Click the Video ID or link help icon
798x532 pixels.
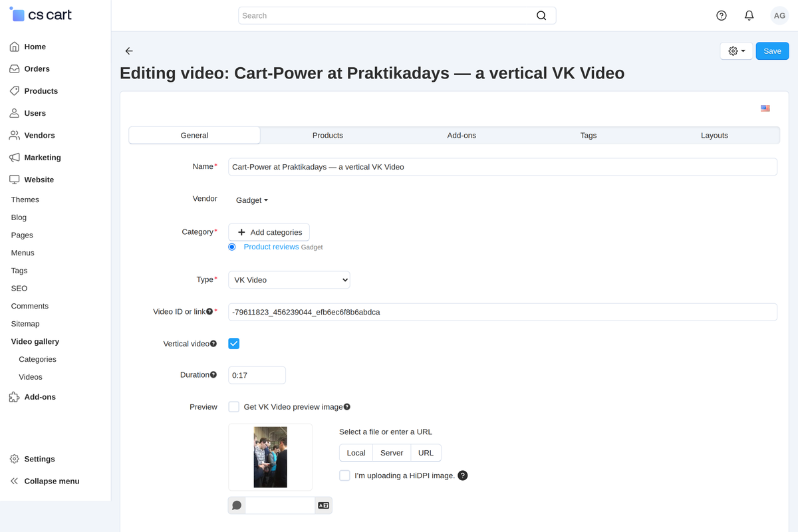pos(209,311)
